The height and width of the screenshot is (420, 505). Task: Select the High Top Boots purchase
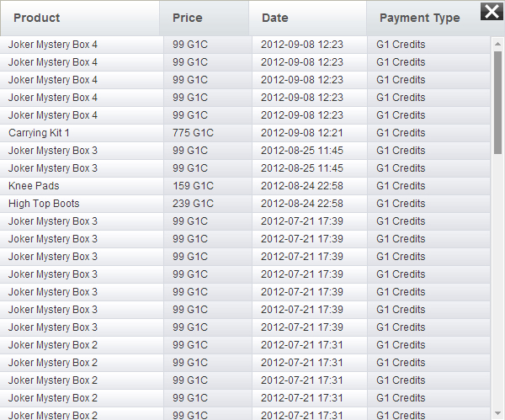tap(44, 204)
